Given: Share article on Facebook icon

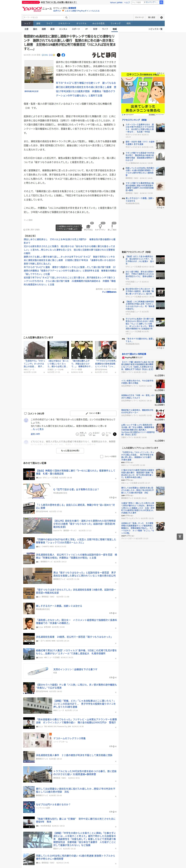Looking at the screenshot, I should (63, 55).
